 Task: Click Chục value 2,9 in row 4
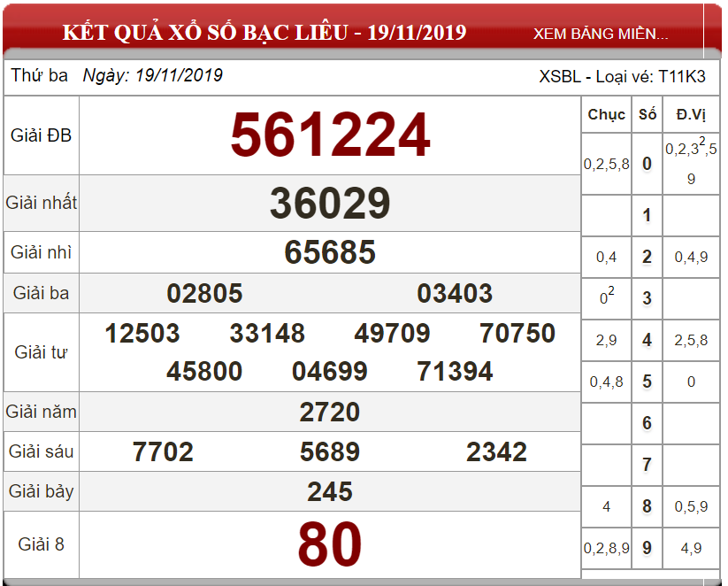tap(606, 340)
